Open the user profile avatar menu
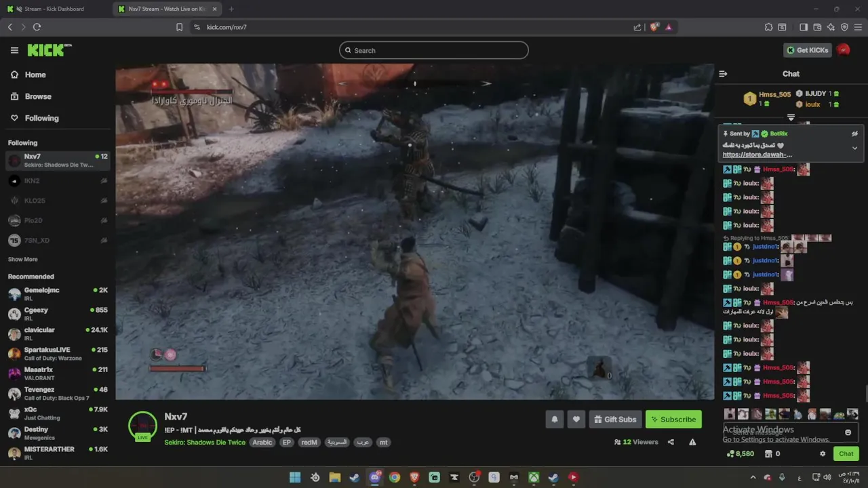The width and height of the screenshot is (868, 488). (x=844, y=50)
